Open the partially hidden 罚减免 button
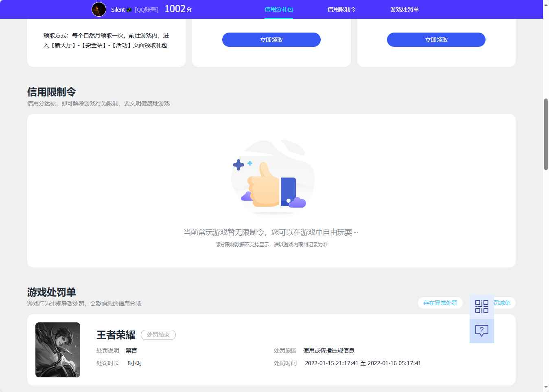This screenshot has height=392, width=549. [x=504, y=303]
